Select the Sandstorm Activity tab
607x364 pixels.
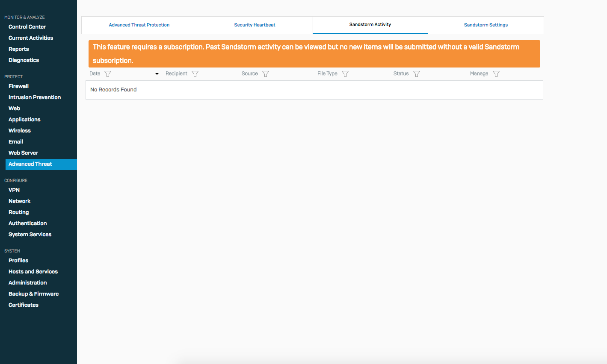tap(370, 25)
